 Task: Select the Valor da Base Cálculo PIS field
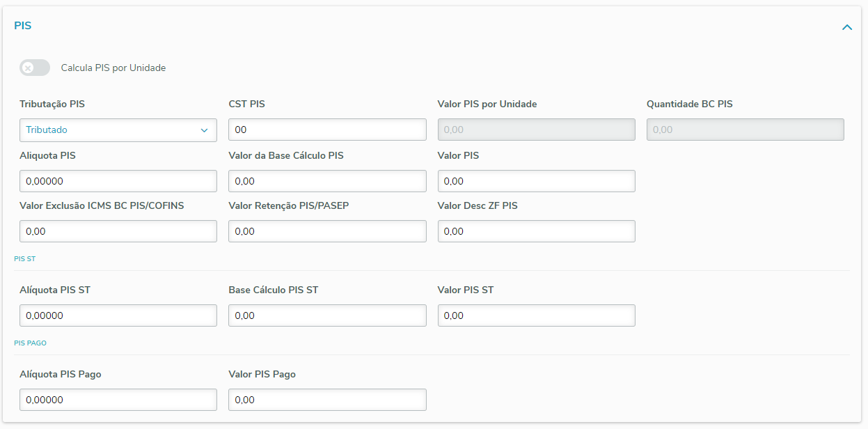[327, 181]
